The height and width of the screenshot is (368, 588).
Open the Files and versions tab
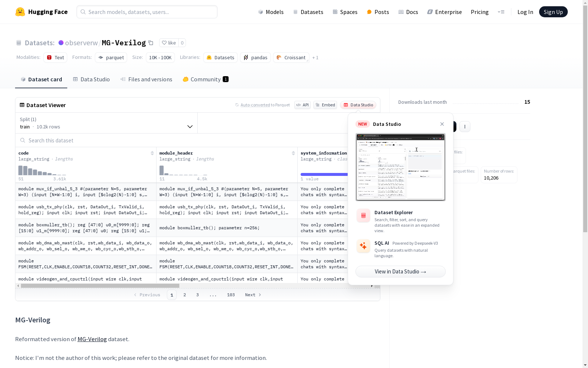click(146, 79)
